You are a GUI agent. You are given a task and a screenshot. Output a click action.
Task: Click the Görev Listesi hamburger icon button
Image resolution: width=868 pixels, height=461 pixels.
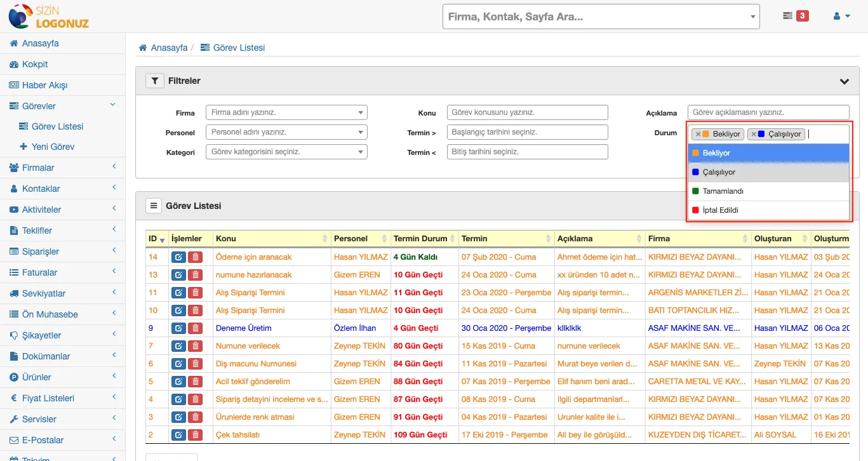[x=153, y=206]
